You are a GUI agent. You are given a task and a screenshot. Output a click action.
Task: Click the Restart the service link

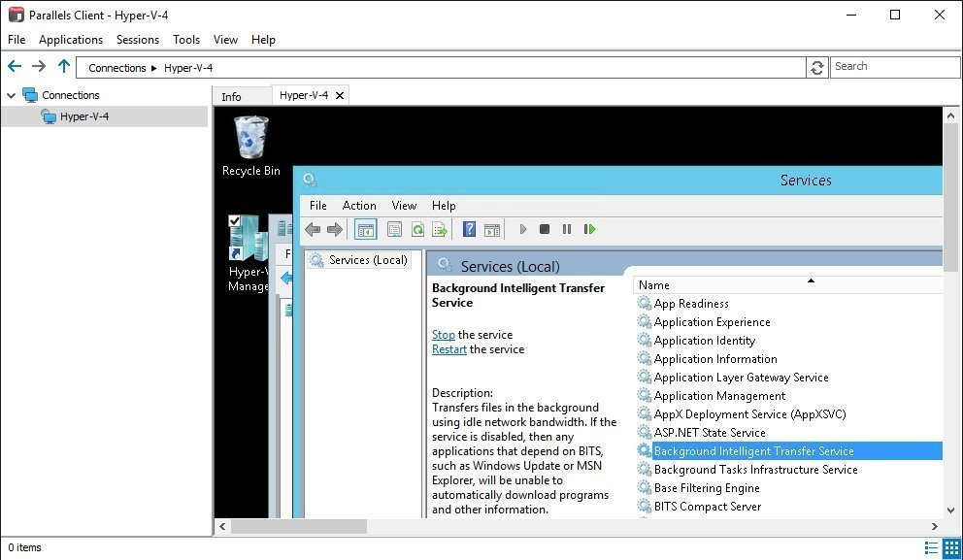pyautogui.click(x=448, y=349)
